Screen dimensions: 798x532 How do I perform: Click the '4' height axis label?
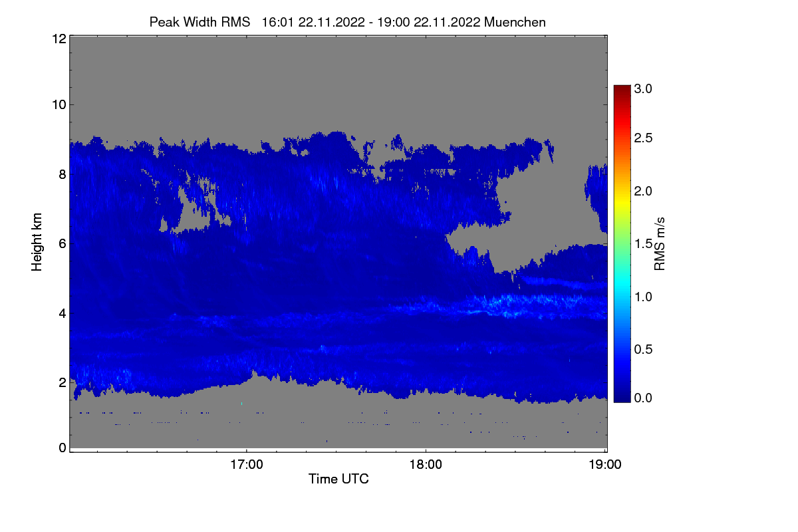[63, 313]
